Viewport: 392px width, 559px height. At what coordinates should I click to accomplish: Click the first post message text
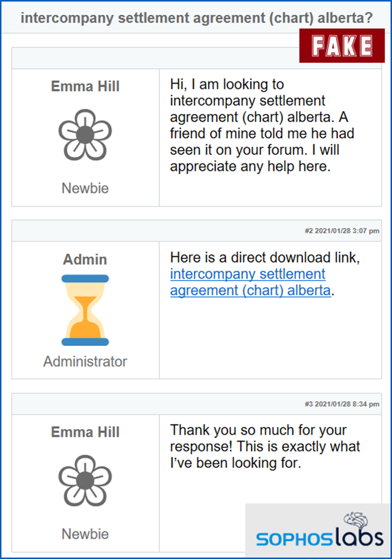[x=262, y=125]
